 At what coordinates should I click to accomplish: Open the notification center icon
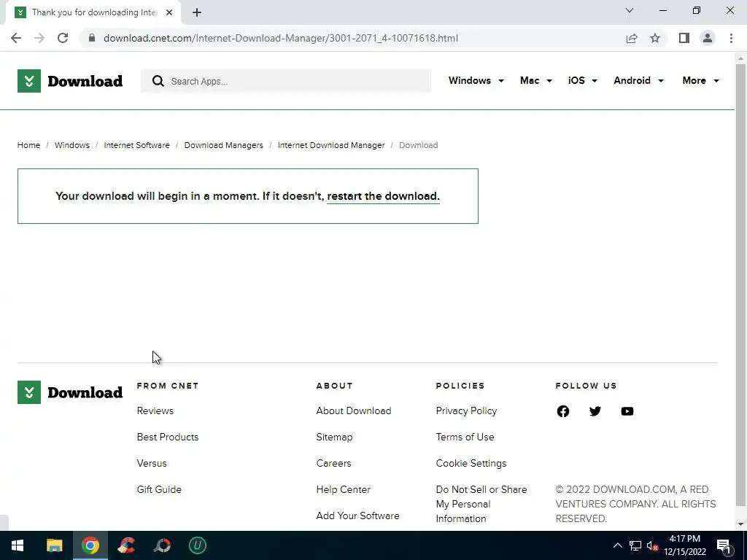[724, 546]
